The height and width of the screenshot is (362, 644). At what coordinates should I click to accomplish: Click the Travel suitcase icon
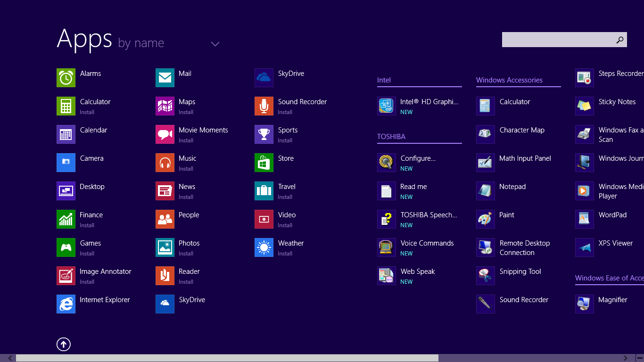264,191
